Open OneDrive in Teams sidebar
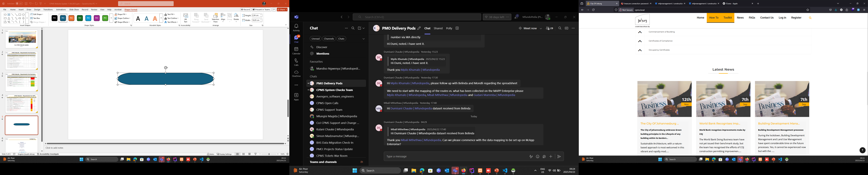Image resolution: width=868 pixels, height=175 pixels. click(x=296, y=73)
